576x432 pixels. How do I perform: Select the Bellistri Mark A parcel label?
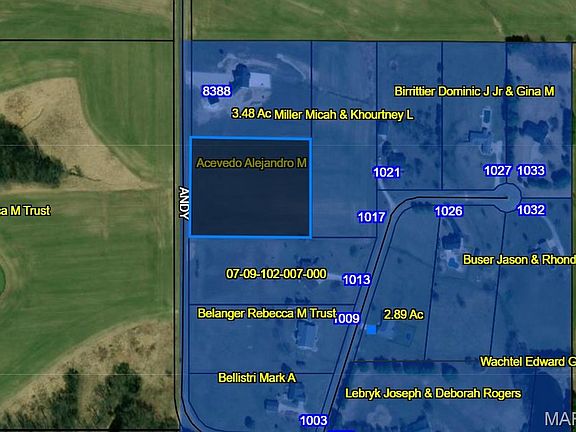pos(257,377)
